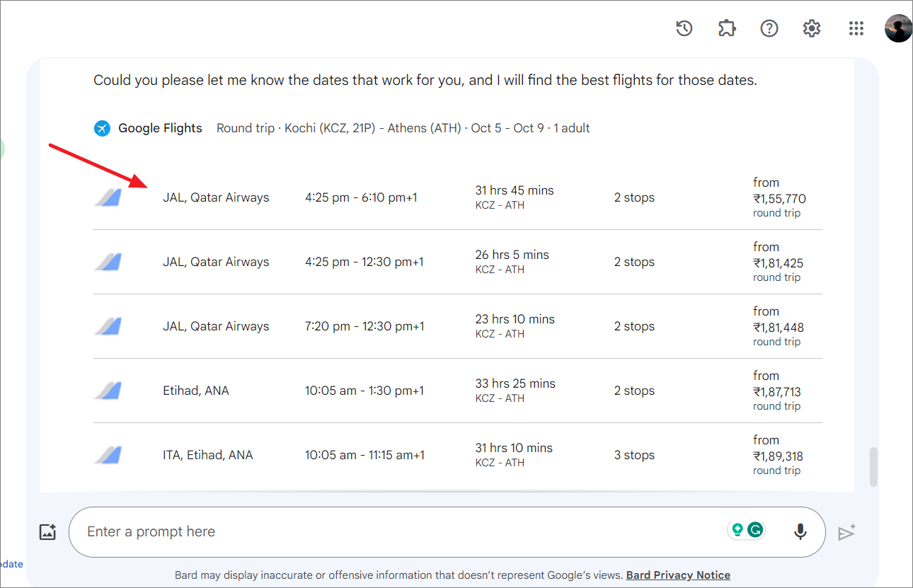Image resolution: width=913 pixels, height=588 pixels.
Task: Click the round trip details text
Action: 403,128
